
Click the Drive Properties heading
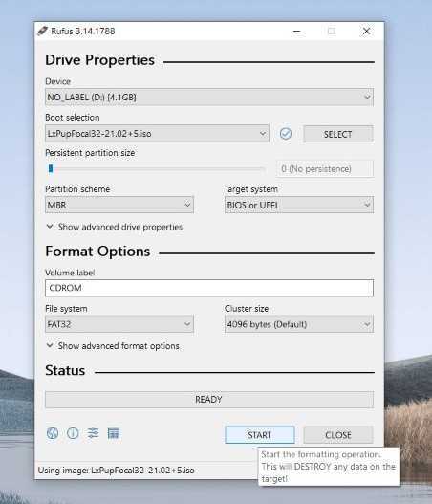click(100, 60)
